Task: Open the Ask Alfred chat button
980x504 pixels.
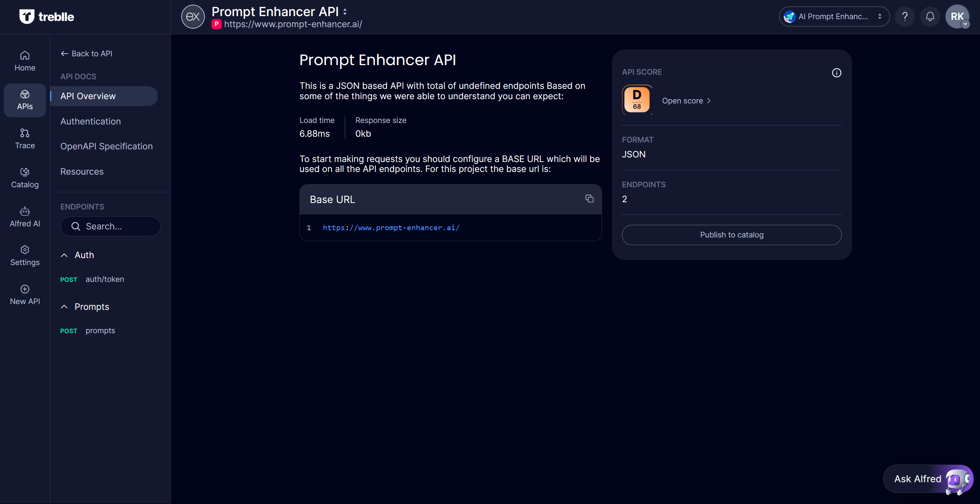Action: 928,479
